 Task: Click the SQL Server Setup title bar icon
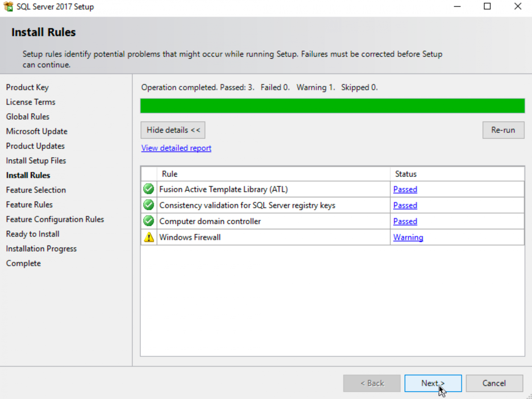pyautogui.click(x=8, y=6)
